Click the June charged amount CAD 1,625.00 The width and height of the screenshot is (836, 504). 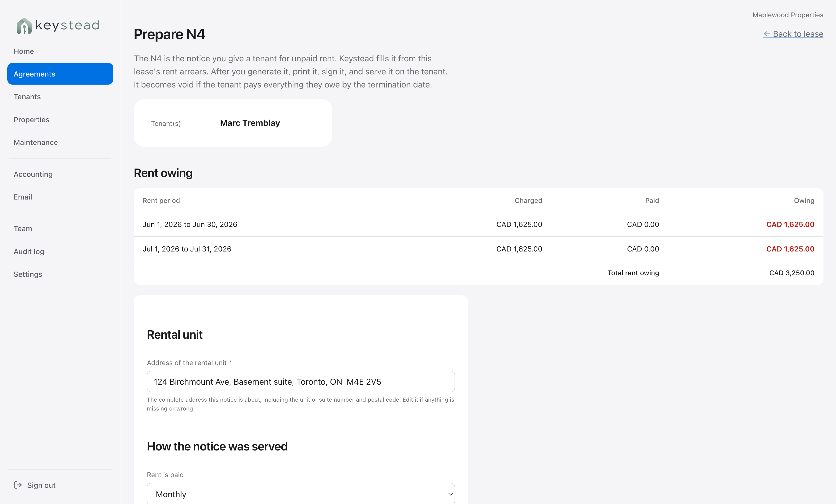pos(519,224)
